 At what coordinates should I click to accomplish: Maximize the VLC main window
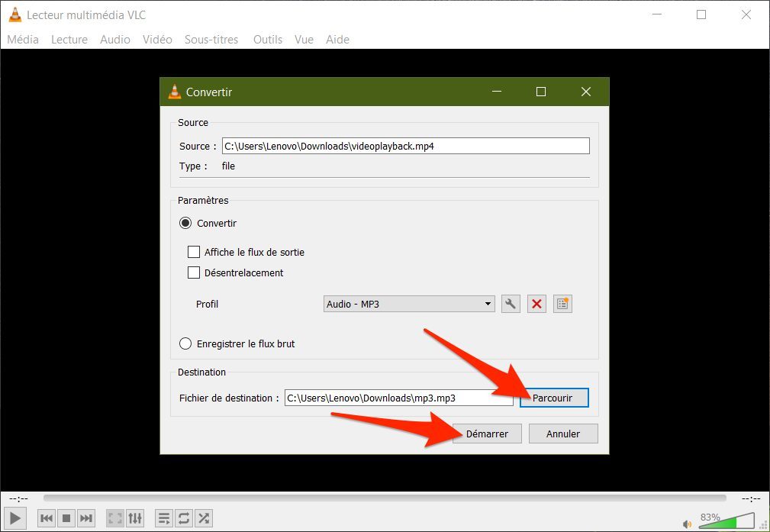point(701,15)
